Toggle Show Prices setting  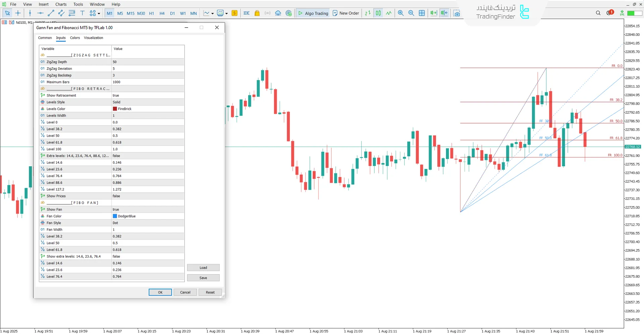pyautogui.click(x=148, y=196)
